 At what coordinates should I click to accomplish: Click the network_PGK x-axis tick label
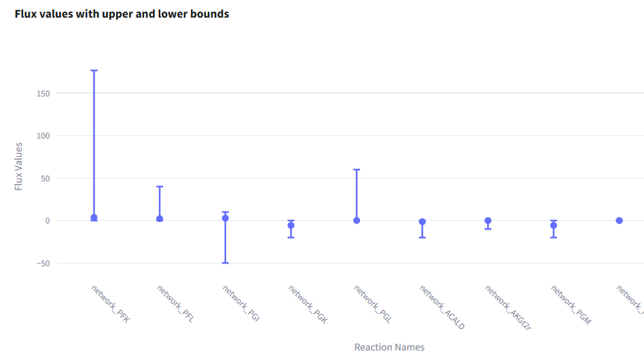pyautogui.click(x=308, y=304)
